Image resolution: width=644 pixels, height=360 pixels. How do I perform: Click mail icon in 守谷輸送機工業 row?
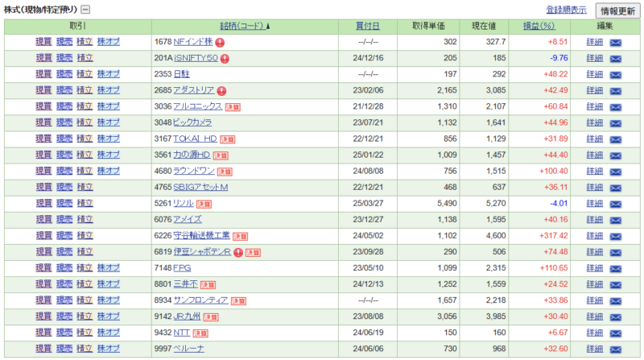(615, 236)
